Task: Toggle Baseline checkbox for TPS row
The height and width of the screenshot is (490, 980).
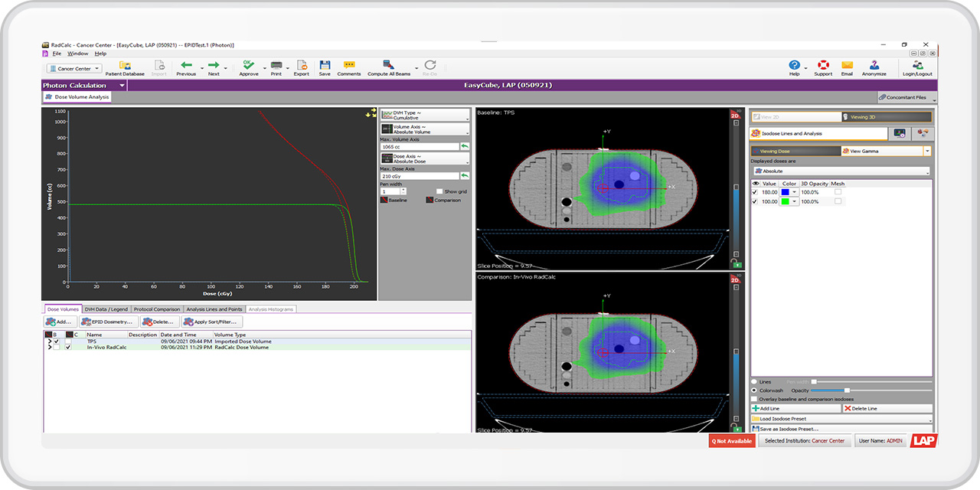Action: [x=57, y=341]
